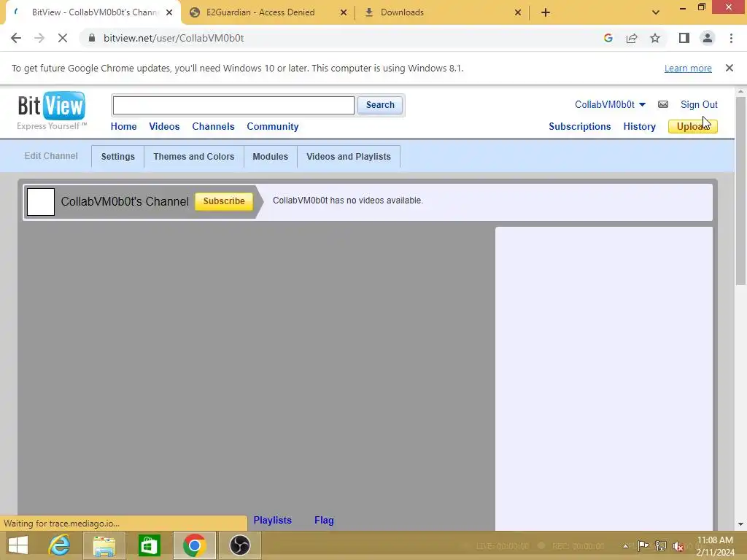Click the BitView logo
Image resolution: width=747 pixels, height=560 pixels.
[x=52, y=111]
